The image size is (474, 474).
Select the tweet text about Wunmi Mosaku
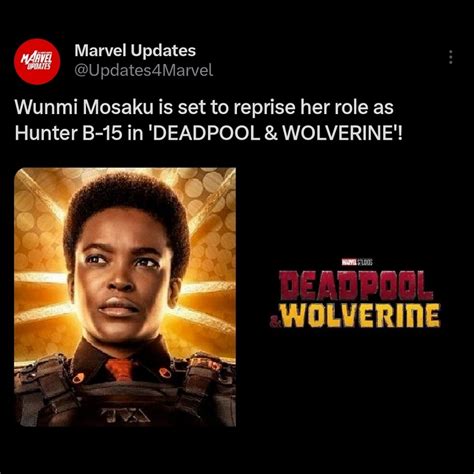pos(209,120)
